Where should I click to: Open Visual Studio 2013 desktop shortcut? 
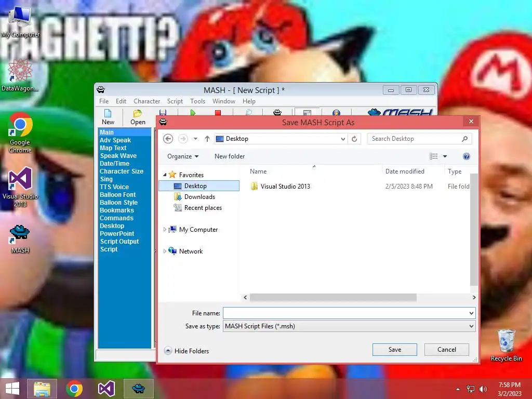(x=20, y=187)
